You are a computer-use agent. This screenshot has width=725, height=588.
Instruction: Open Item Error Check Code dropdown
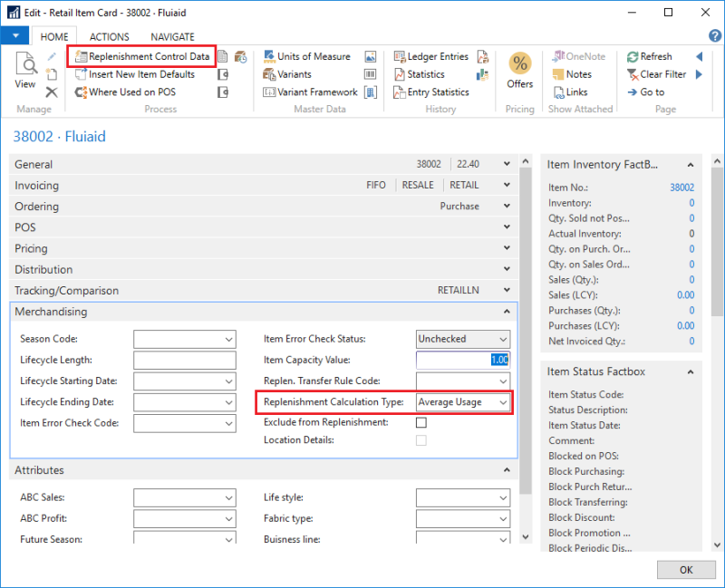229,423
